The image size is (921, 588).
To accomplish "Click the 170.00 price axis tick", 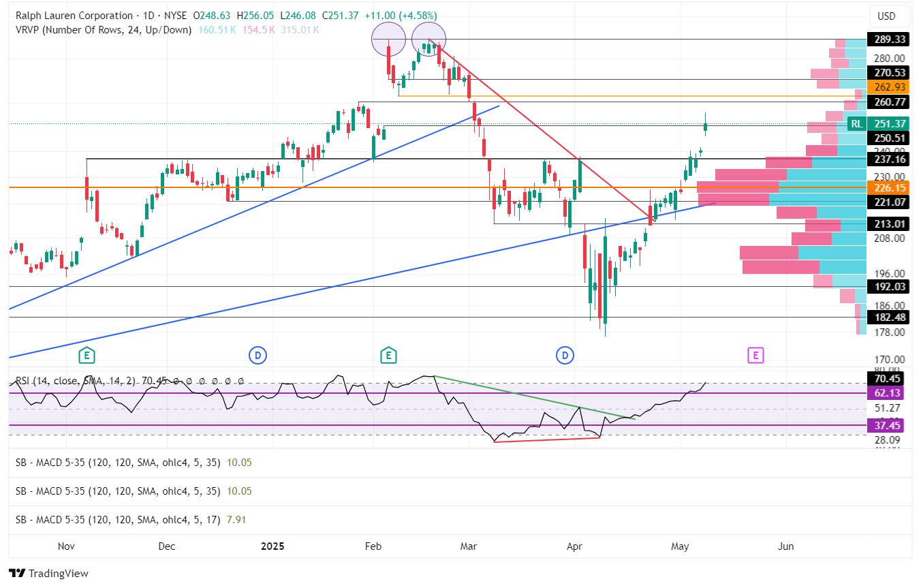I will coord(889,360).
